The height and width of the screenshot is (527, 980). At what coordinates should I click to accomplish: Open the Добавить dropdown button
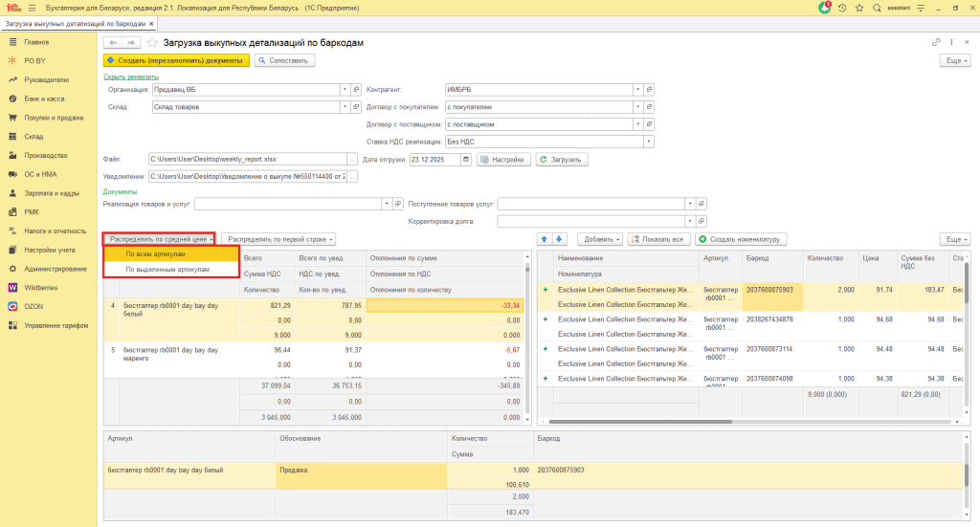click(x=598, y=239)
